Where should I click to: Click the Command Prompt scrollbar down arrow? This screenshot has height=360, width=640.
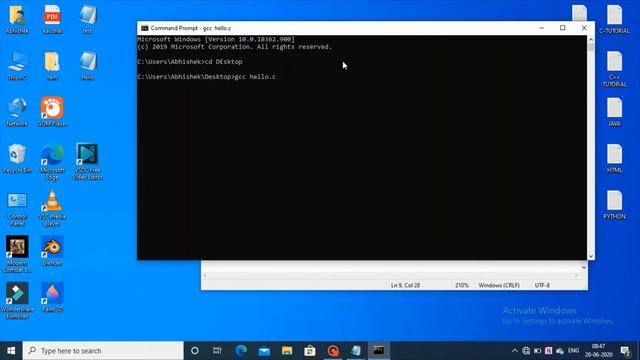click(x=591, y=256)
